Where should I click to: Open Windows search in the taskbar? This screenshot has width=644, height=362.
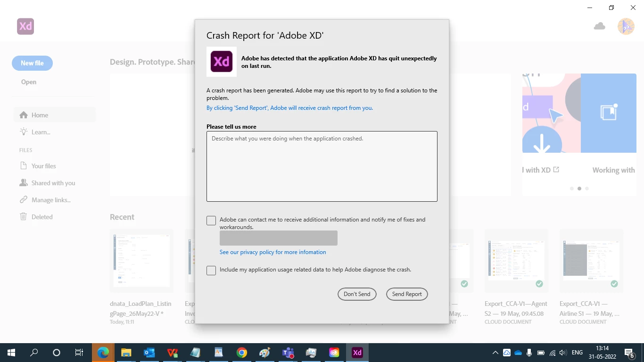[34, 353]
